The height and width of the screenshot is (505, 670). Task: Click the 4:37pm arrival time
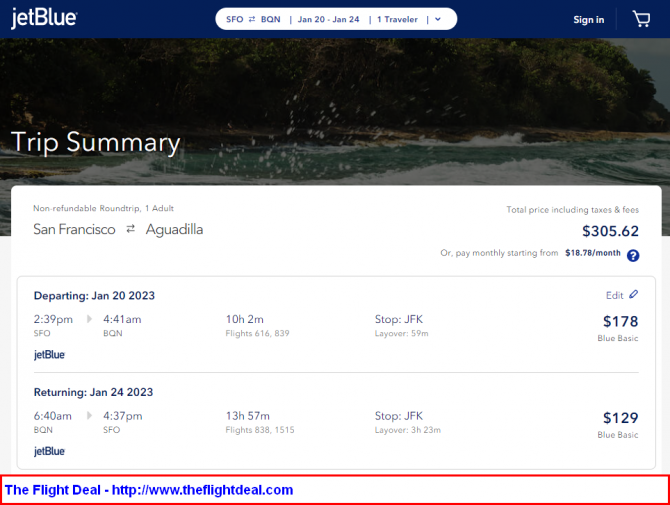(122, 416)
